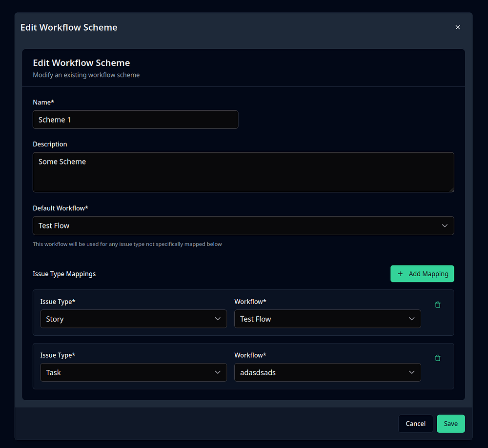Grab the description textarea resize handle
The height and width of the screenshot is (448, 488).
(452, 190)
